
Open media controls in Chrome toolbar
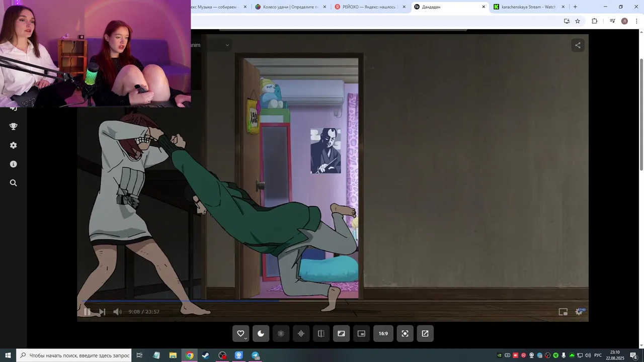[612, 21]
